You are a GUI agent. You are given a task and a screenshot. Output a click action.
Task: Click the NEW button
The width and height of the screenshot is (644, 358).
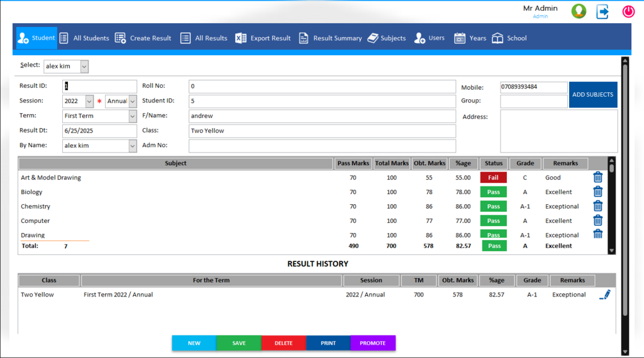click(194, 343)
